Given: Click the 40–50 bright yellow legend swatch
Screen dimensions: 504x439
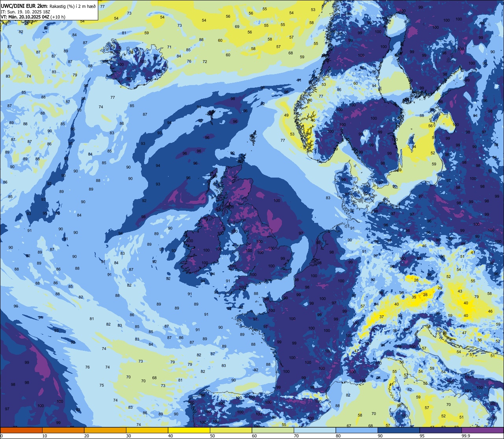Looking at the screenshot, I should pos(189,430).
